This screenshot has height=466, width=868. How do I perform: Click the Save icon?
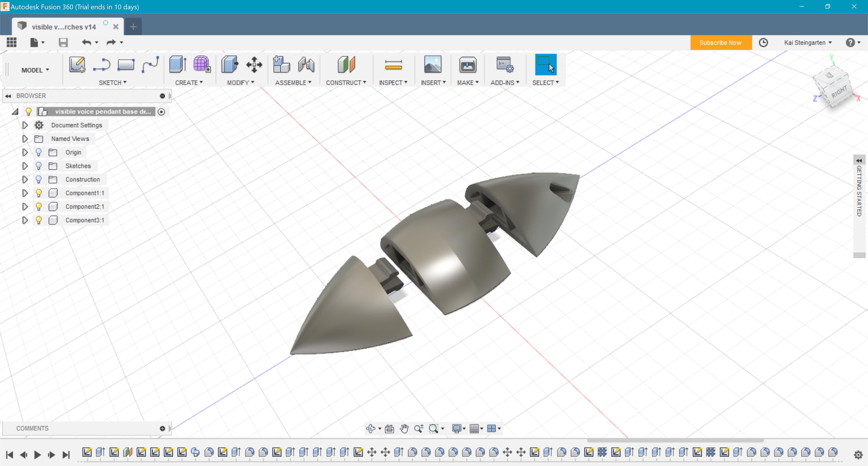click(x=63, y=43)
